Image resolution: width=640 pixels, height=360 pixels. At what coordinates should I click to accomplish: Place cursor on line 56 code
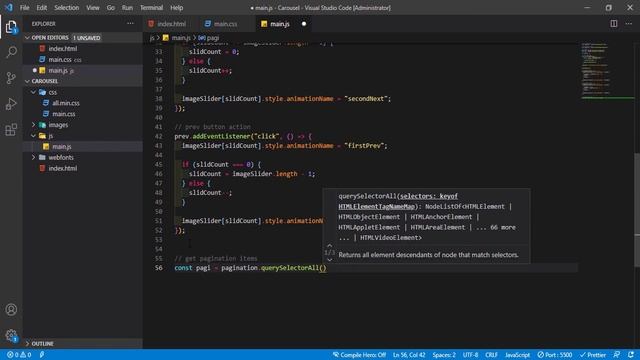coord(250,268)
